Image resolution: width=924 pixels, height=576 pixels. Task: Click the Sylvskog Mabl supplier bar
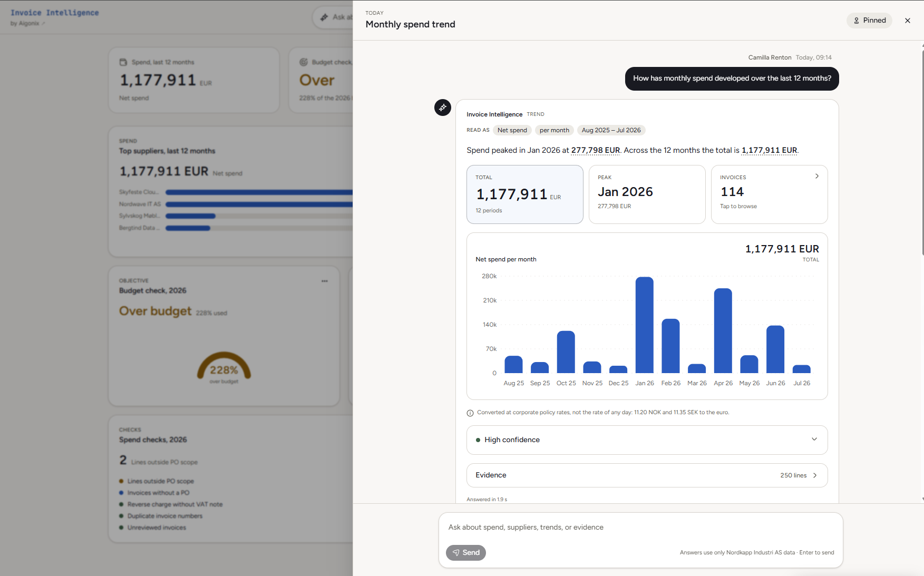pyautogui.click(x=190, y=216)
